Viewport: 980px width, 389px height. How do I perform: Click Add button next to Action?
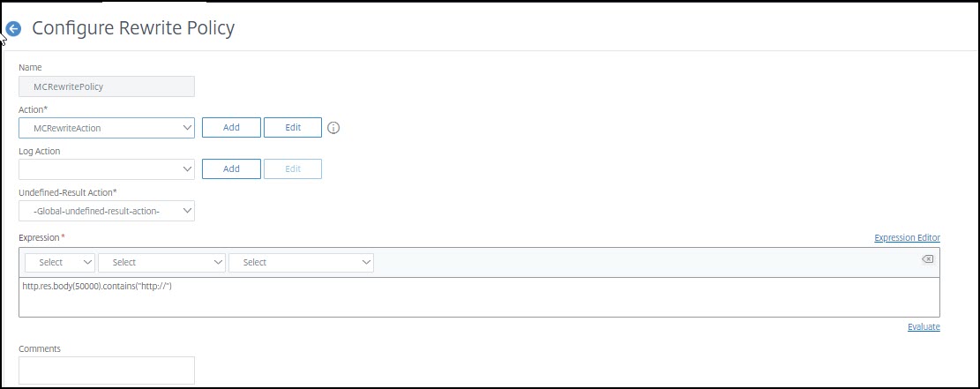coord(231,128)
